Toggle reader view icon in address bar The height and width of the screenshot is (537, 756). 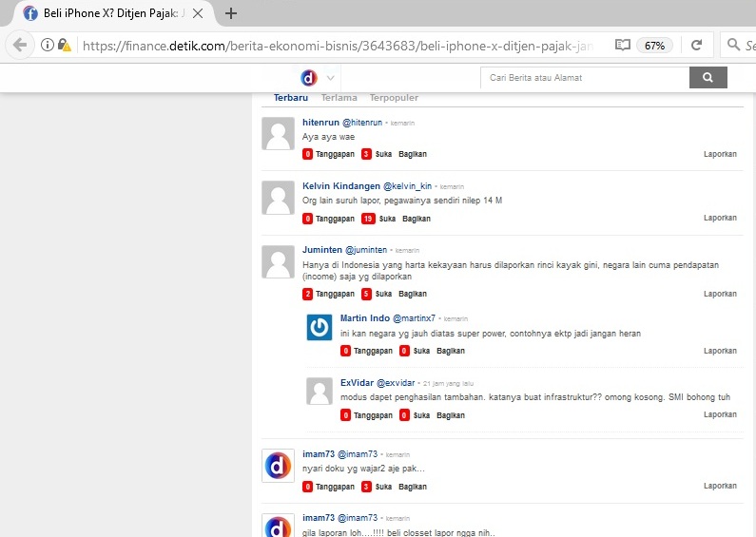[622, 45]
